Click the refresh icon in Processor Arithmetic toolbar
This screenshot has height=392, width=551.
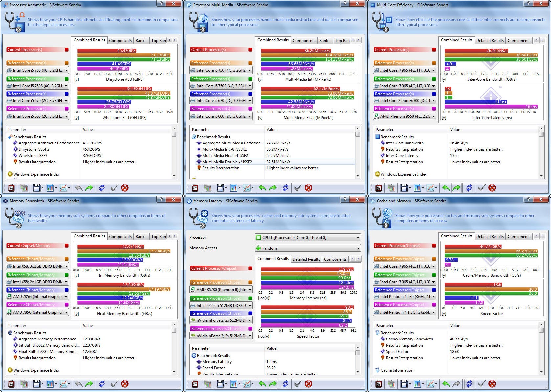point(102,188)
